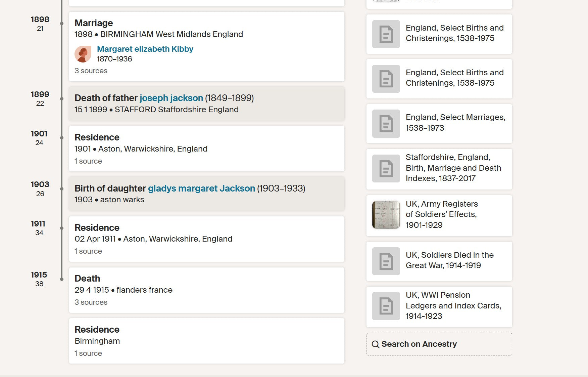
Task: Click document icon for Soldiers Died in Great War
Action: point(386,261)
